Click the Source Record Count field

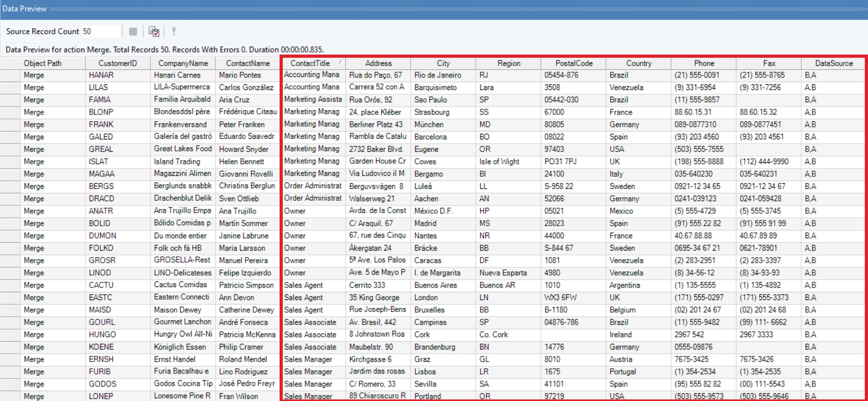(101, 32)
